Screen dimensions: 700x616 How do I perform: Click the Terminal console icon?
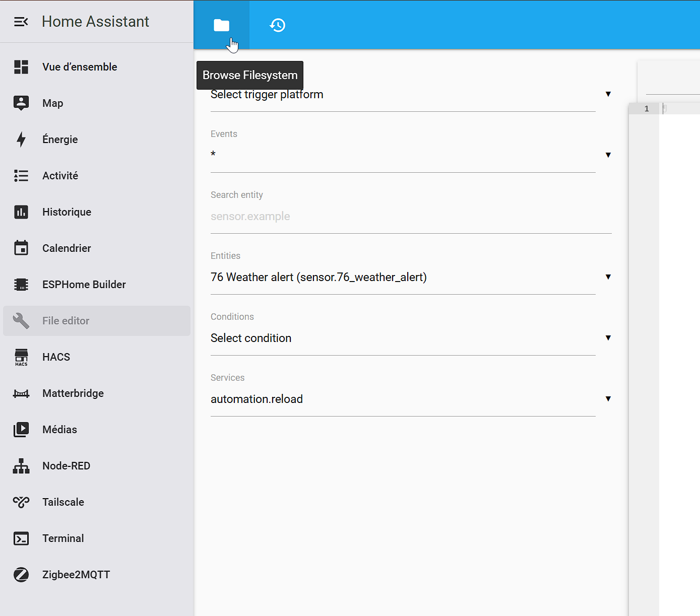21,538
